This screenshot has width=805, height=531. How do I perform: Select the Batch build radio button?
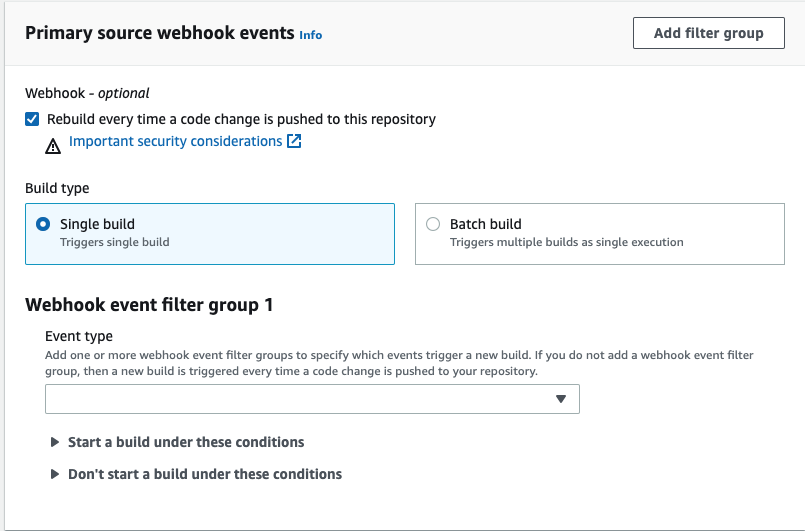pyautogui.click(x=433, y=224)
